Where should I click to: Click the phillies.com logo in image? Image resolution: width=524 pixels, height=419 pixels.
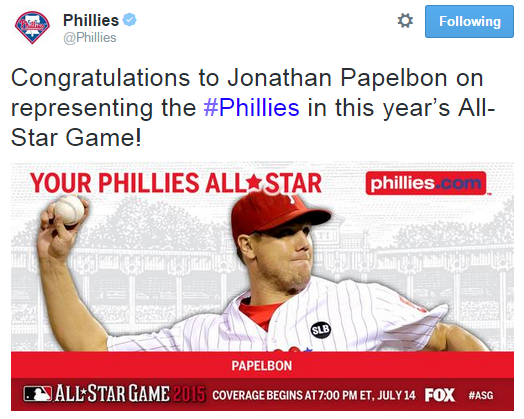point(426,183)
